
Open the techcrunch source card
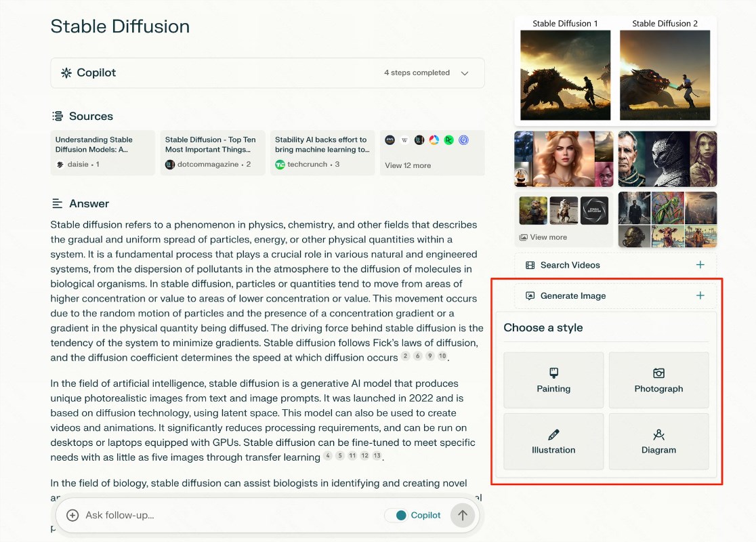coord(322,152)
